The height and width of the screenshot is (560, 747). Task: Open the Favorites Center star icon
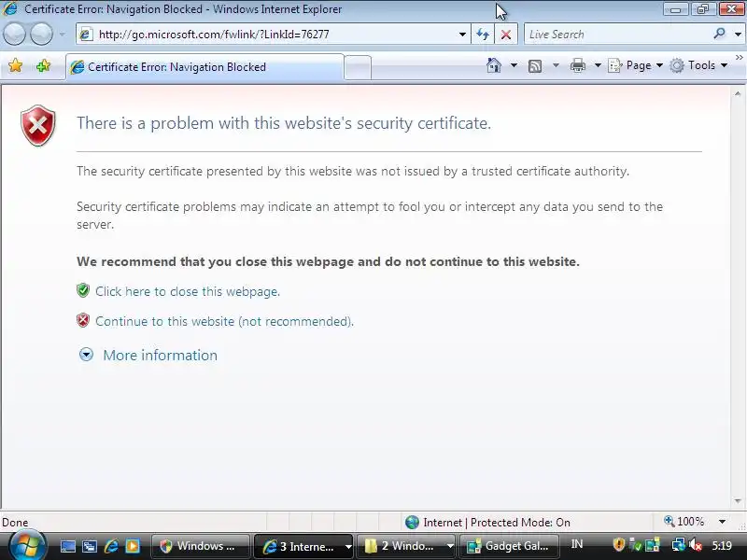pos(15,65)
